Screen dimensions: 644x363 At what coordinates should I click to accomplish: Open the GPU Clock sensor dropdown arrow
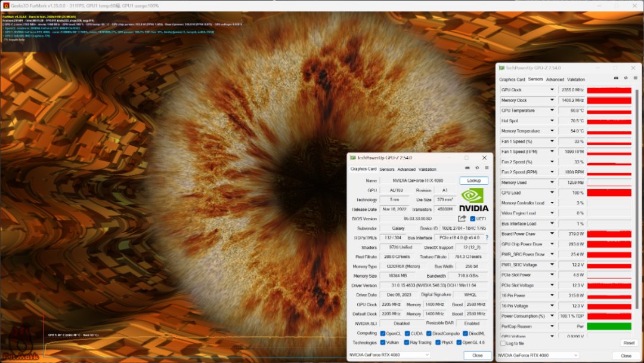[x=552, y=90]
